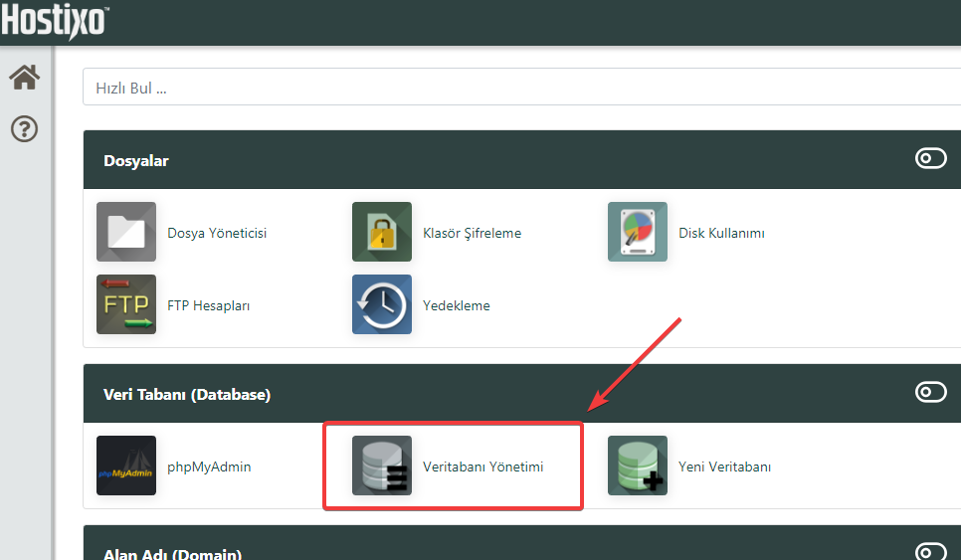Open the Dosya Yöneticisi file manager icon
Viewport: 961px width, 560px height.
pyautogui.click(x=126, y=232)
